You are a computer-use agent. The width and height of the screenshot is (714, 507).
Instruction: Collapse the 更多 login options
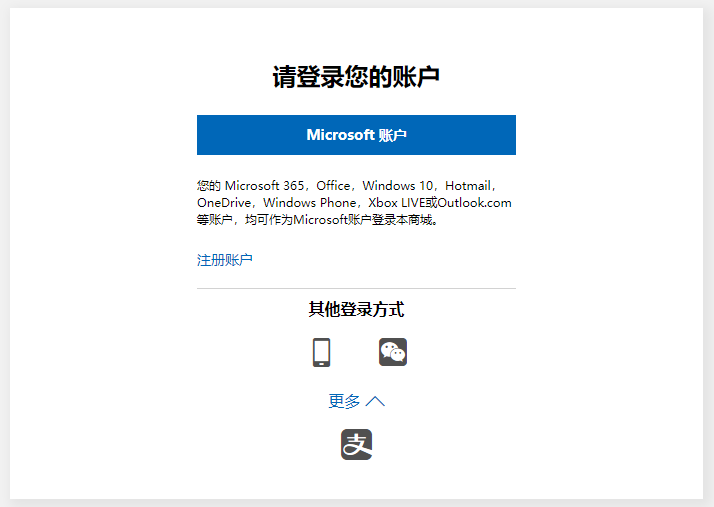[345, 401]
